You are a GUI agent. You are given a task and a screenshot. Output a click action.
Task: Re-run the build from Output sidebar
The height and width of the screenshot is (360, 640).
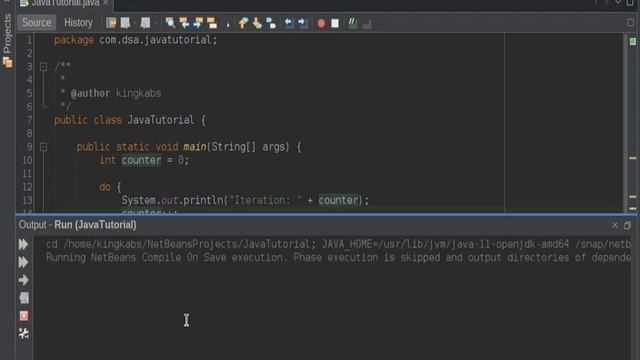click(24, 244)
